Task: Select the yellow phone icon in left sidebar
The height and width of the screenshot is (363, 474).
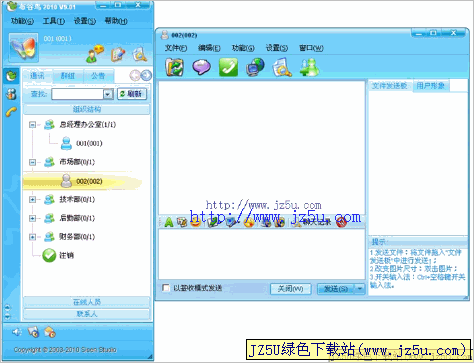Action: click(11, 112)
